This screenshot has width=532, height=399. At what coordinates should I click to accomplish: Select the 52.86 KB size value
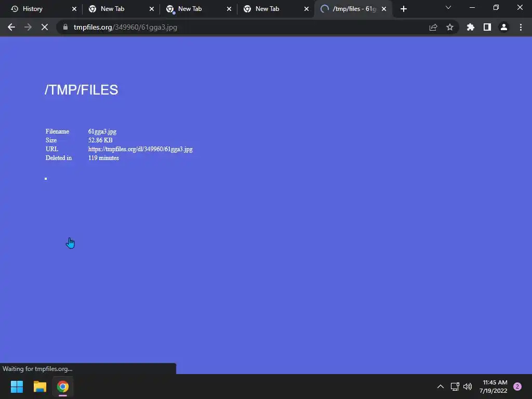point(100,140)
